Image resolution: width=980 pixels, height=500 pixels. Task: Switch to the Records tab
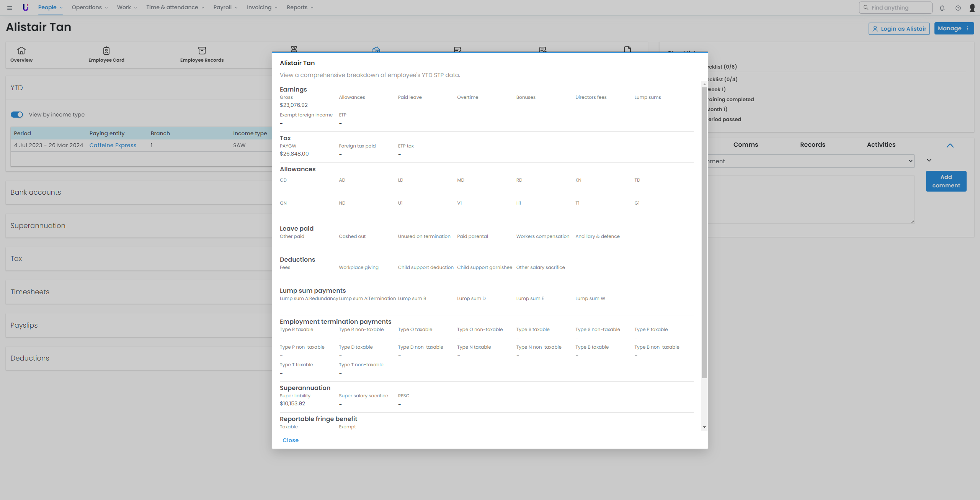(x=812, y=144)
